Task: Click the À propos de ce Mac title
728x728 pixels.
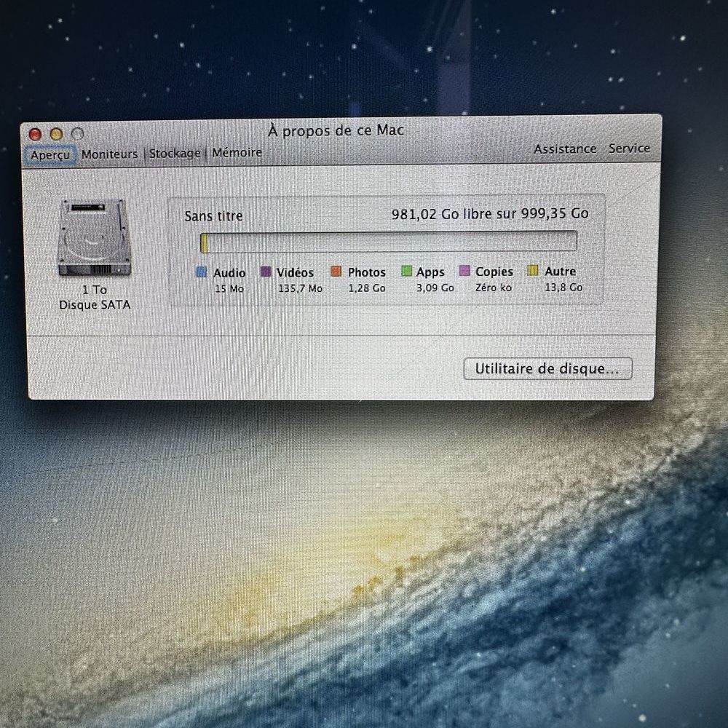Action: coord(336,130)
